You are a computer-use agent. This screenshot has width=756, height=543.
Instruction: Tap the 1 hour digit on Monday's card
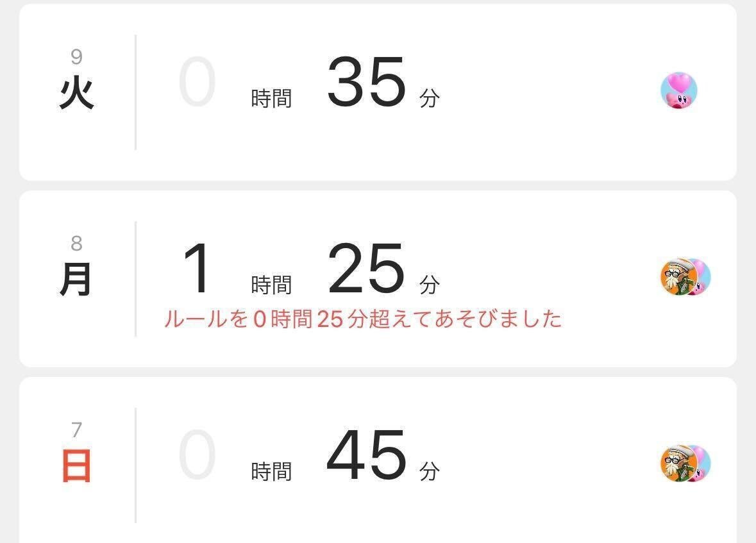[x=197, y=269]
